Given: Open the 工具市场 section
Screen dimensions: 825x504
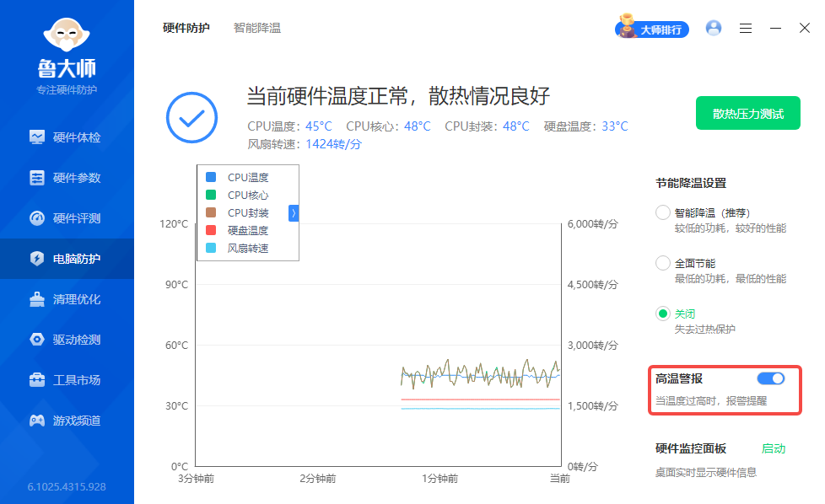Looking at the screenshot, I should point(66,379).
